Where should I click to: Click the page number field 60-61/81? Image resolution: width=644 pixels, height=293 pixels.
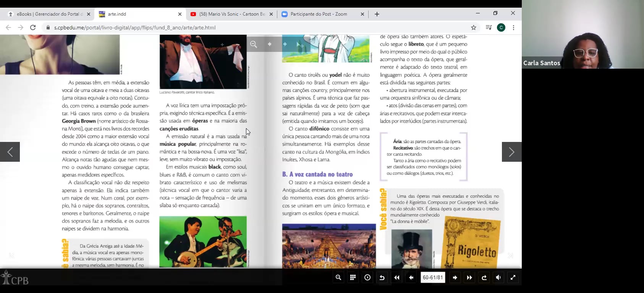433,277
